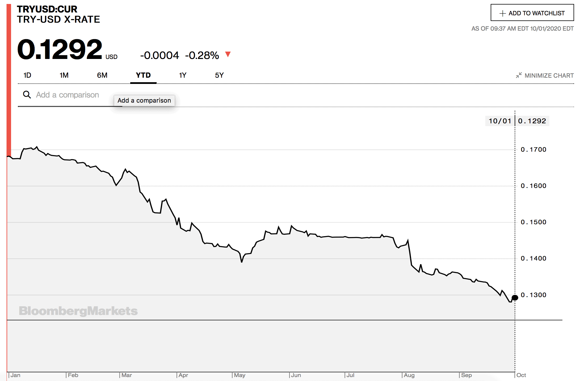Click the plus icon in Add to Watchlist

pos(503,13)
